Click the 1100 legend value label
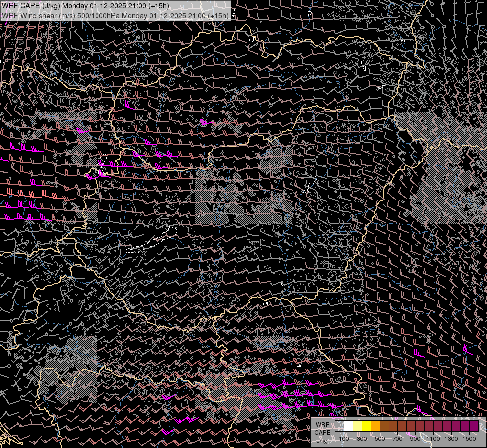Viewport: 487px width, 448px height. pos(433,439)
